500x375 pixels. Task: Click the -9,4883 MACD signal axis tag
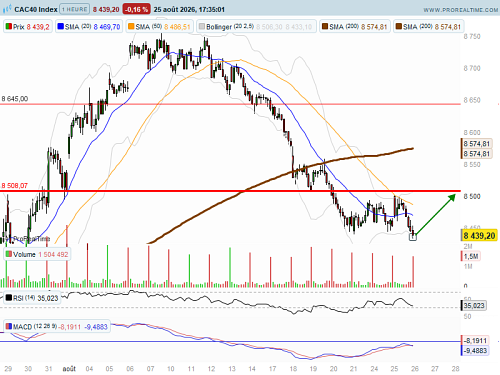[x=475, y=350]
